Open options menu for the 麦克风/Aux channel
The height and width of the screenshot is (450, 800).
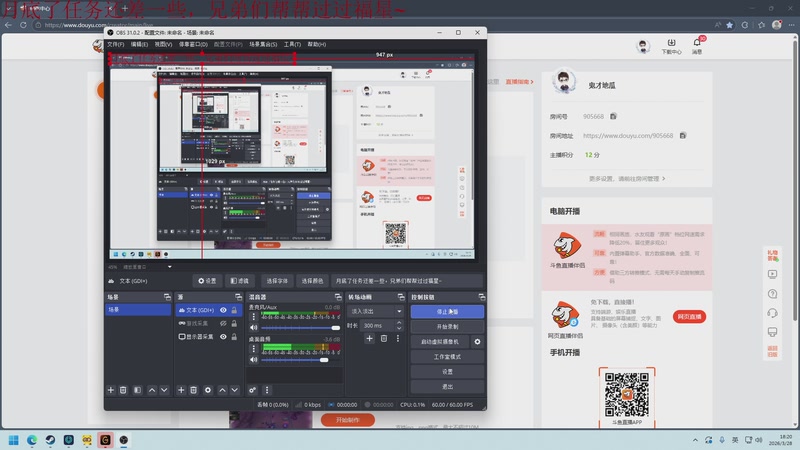(x=254, y=317)
